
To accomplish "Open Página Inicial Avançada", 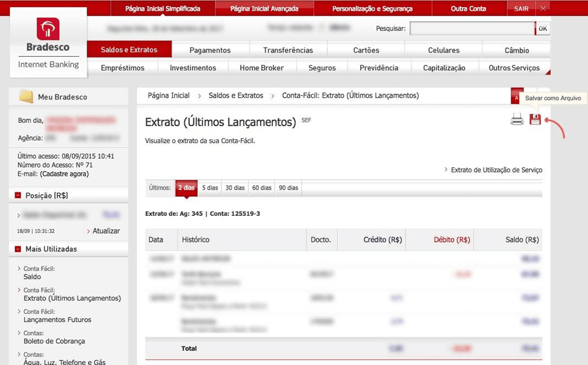I will click(x=264, y=8).
